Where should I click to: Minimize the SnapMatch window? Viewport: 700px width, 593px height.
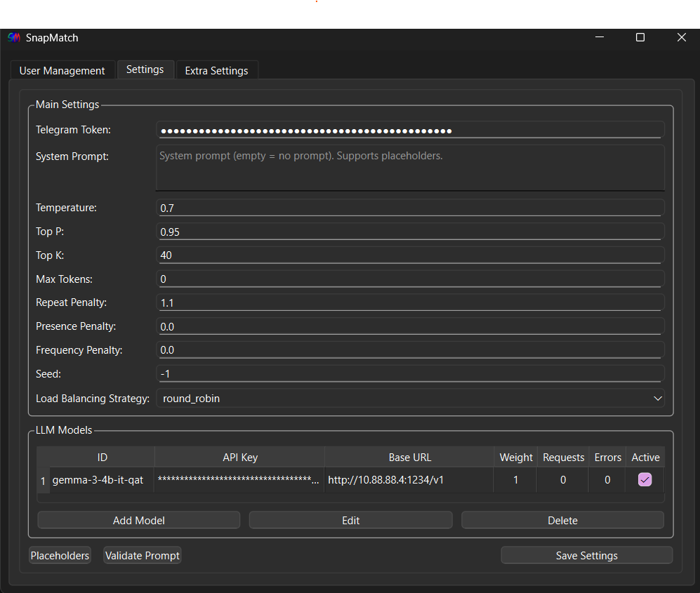[x=600, y=37]
